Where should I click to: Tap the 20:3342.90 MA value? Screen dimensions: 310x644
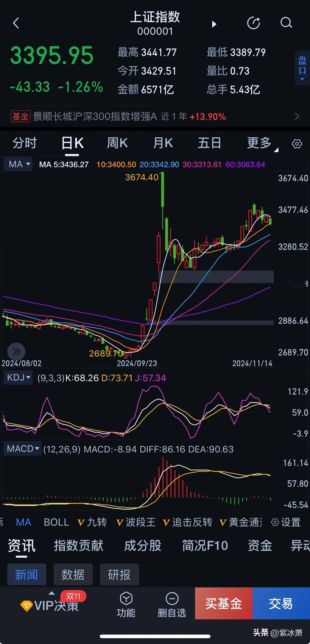pos(159,164)
